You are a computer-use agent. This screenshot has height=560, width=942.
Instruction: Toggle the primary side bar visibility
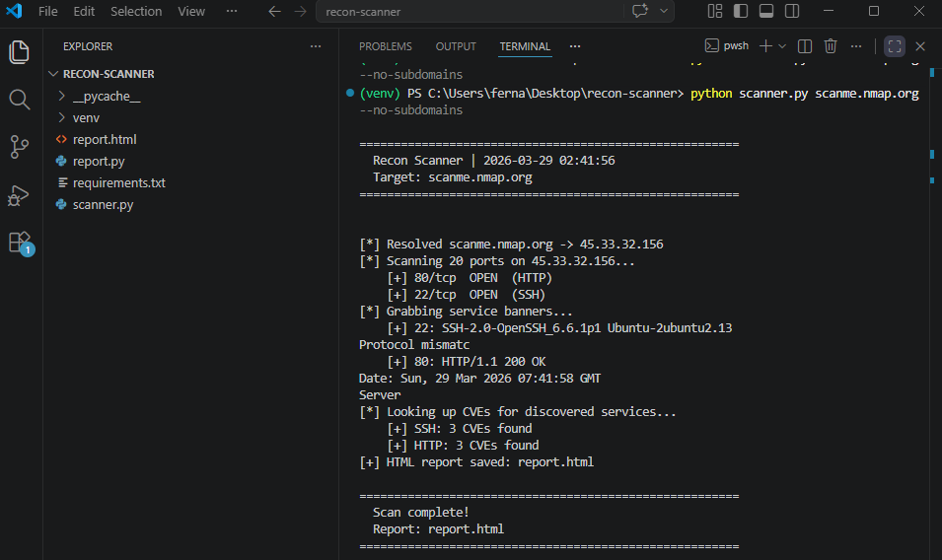740,11
